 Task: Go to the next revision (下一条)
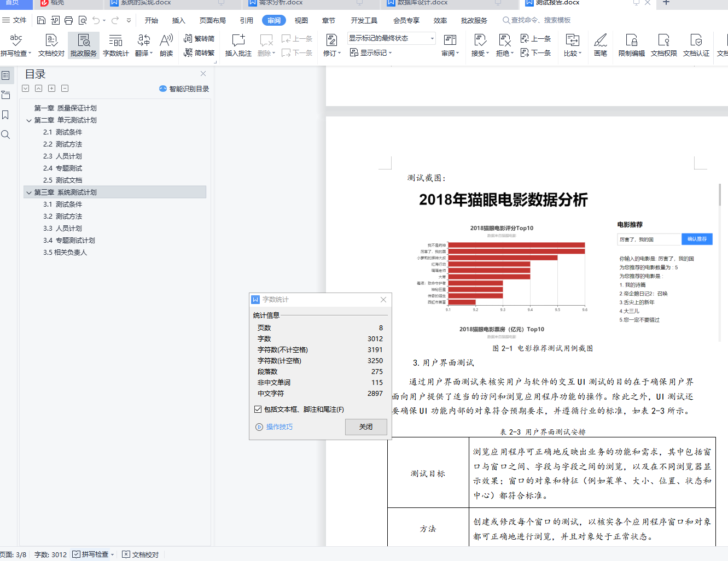coord(535,52)
